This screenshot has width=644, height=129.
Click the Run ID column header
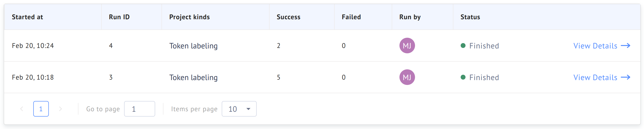(x=119, y=17)
